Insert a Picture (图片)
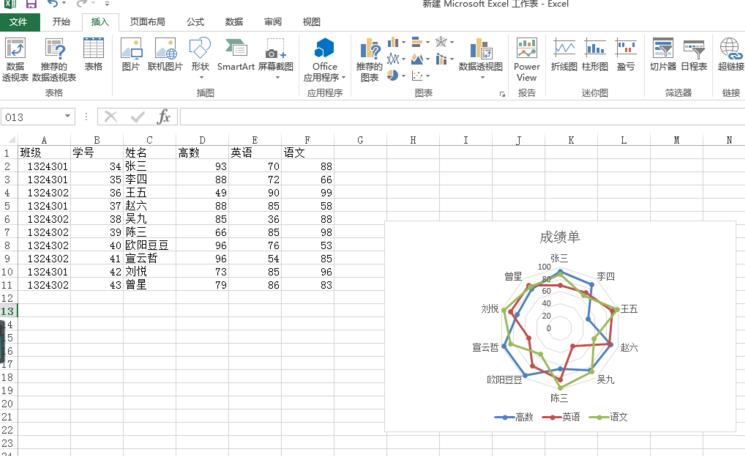The width and height of the screenshot is (745, 456). click(x=131, y=54)
